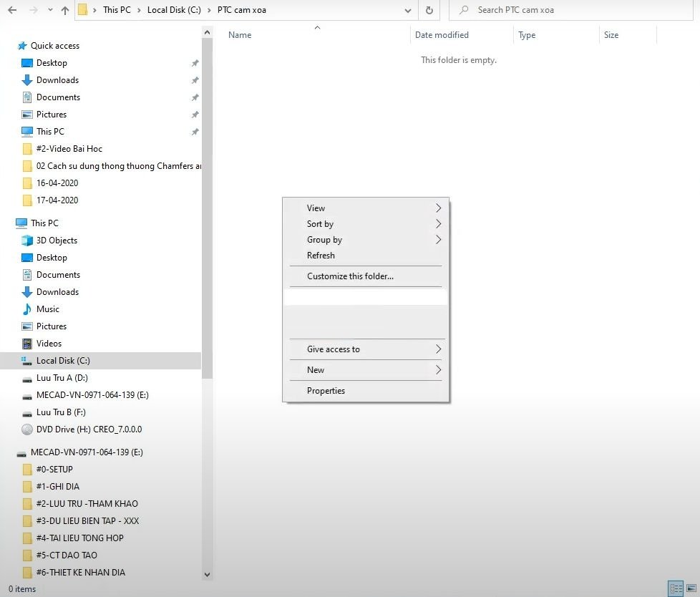
Task: Click navigation pane scrollbar down arrow
Action: (x=207, y=575)
